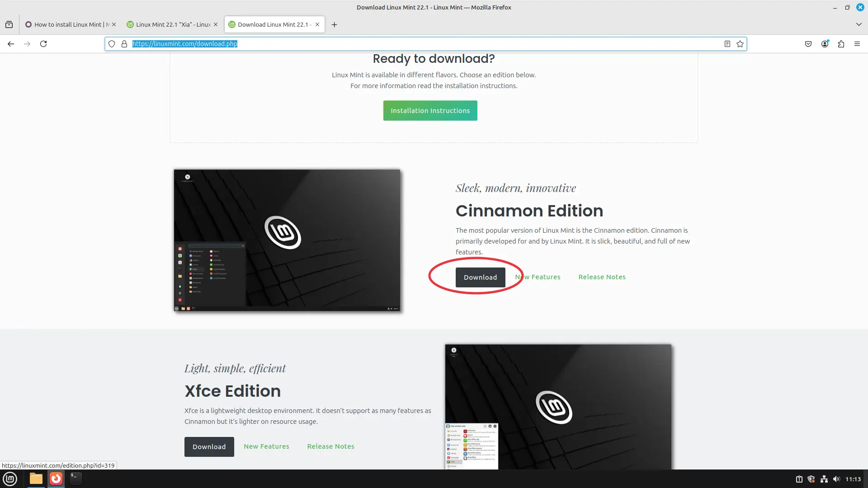The height and width of the screenshot is (488, 868).
Task: Open the Linux Mint start menu
Action: 10,479
